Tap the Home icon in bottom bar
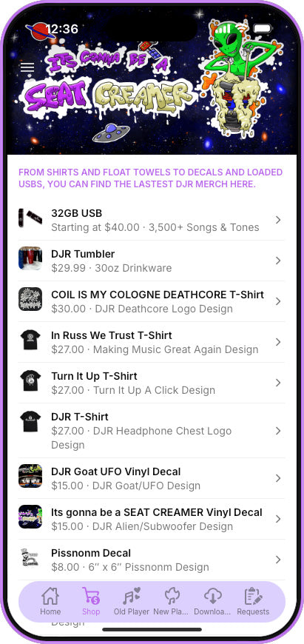 click(50, 596)
